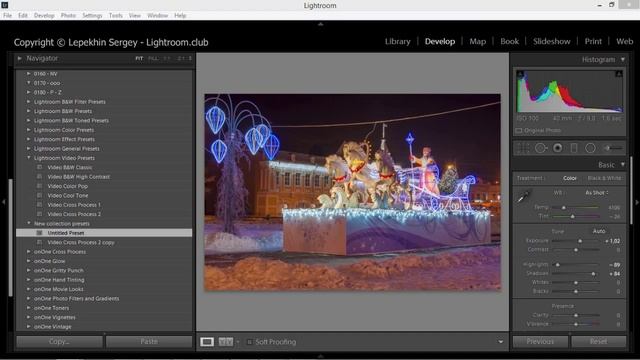Click the Untitled Preset icon
This screenshot has height=360, width=640.
coord(40,233)
